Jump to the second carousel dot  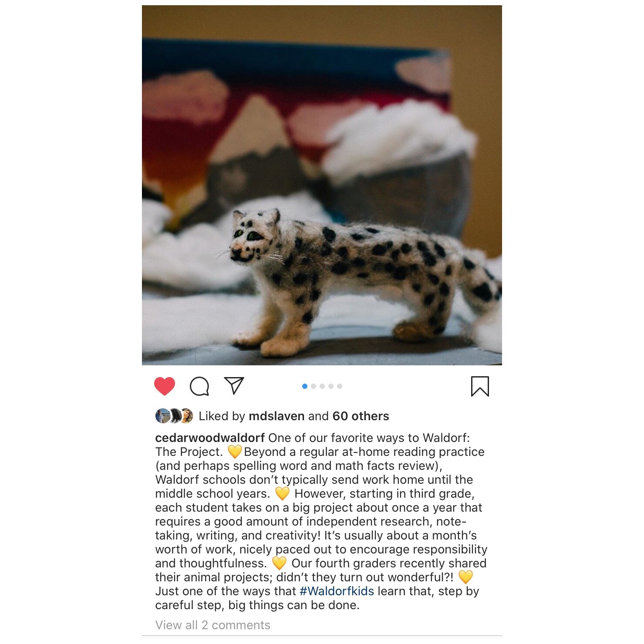pos(314,386)
